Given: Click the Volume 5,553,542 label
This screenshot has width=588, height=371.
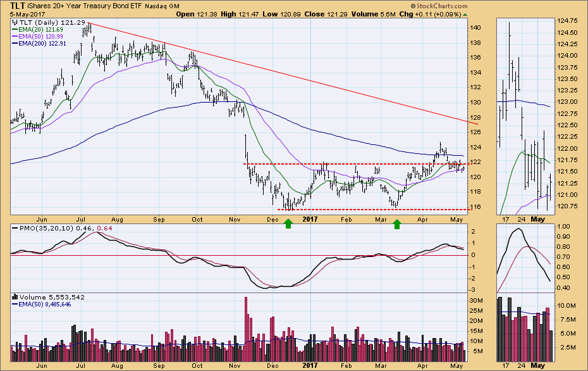Looking at the screenshot, I should tap(52, 297).
